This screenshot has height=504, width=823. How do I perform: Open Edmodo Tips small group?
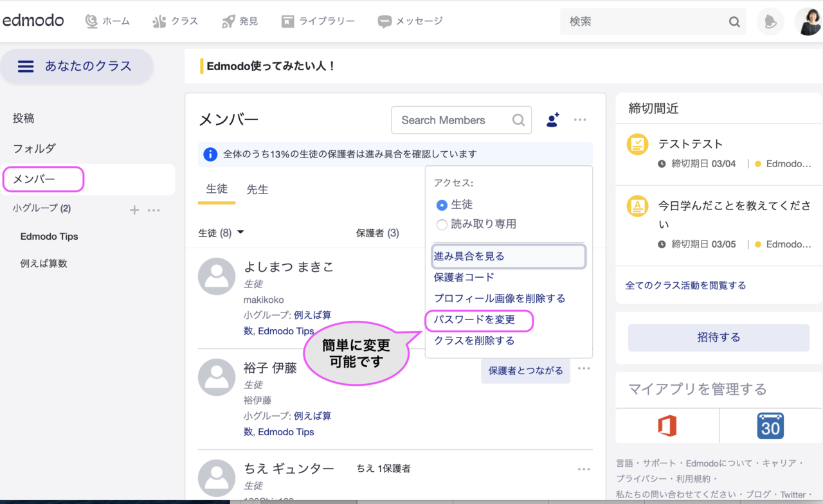pyautogui.click(x=49, y=237)
